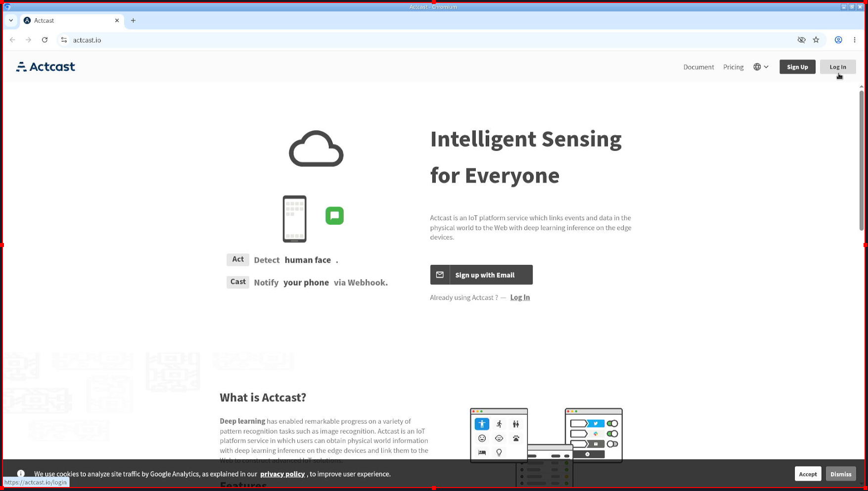Image resolution: width=868 pixels, height=491 pixels.
Task: Bookmark this page with star icon
Action: click(816, 40)
